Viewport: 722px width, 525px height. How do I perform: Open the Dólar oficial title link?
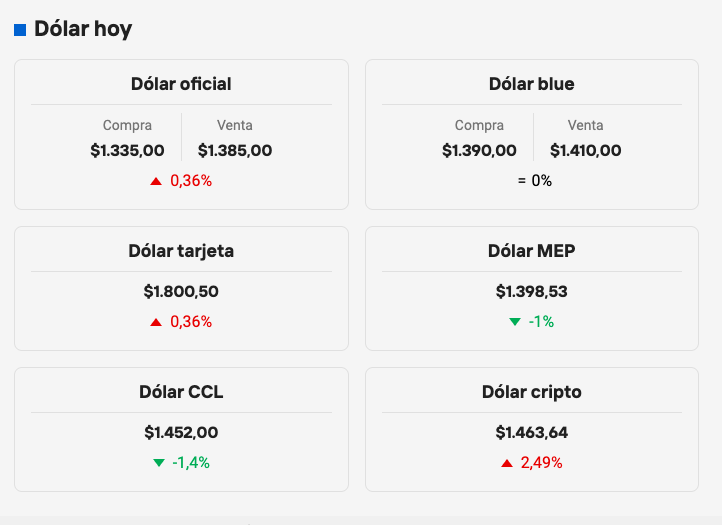point(181,84)
